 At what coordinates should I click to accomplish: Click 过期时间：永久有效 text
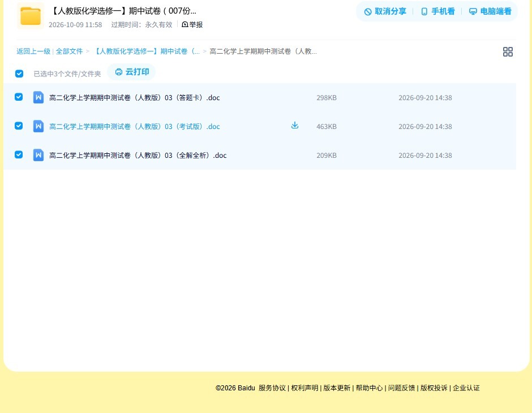coord(141,25)
